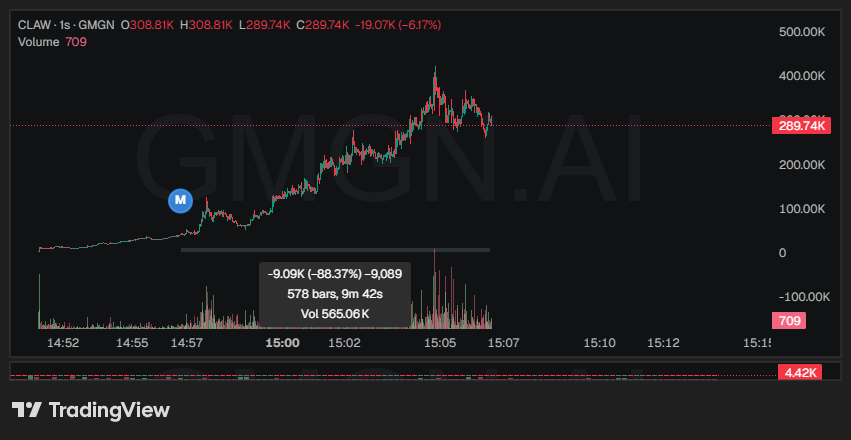Screen dimensions: 851x440
Task: Click the 14:52 time axis label
Action: tap(61, 343)
